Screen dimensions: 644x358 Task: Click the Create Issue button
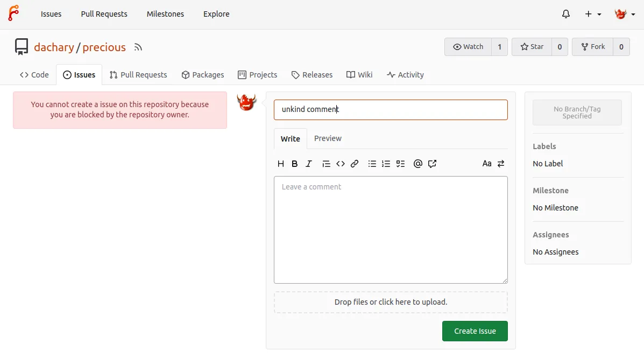[x=475, y=331]
